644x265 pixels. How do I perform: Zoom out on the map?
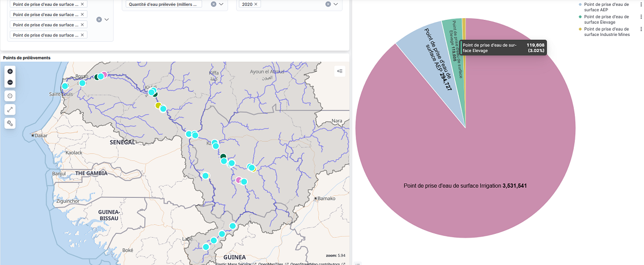point(10,83)
